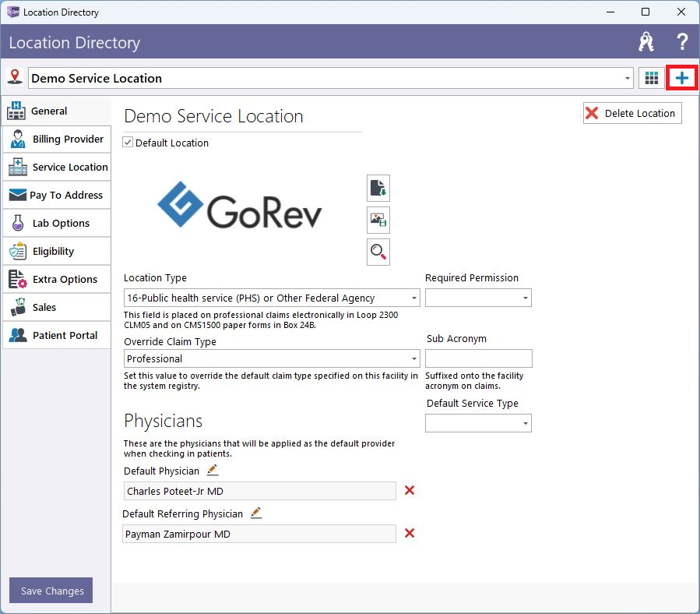
Task: Maximize the Location Directory window
Action: 645,12
